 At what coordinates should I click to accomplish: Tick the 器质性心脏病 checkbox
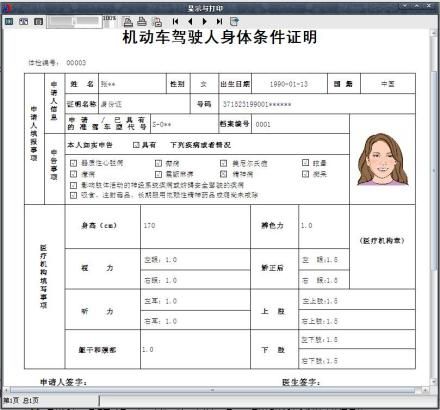click(x=73, y=163)
